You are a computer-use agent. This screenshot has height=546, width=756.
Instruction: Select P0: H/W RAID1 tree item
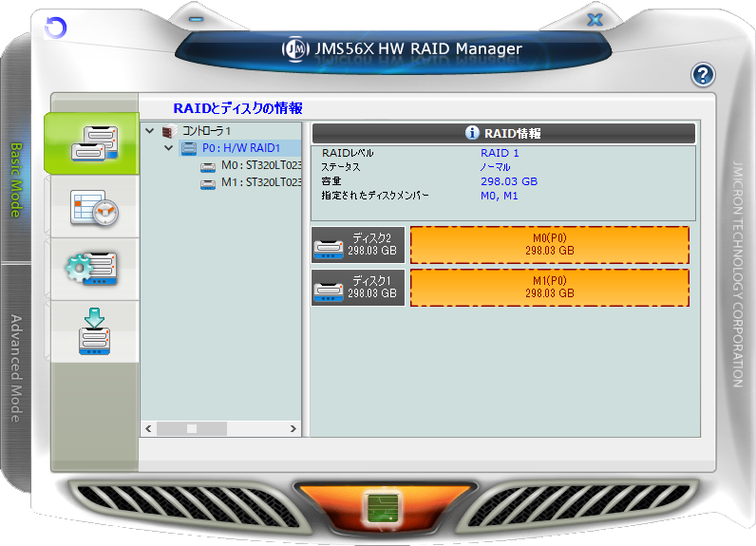[x=241, y=148]
